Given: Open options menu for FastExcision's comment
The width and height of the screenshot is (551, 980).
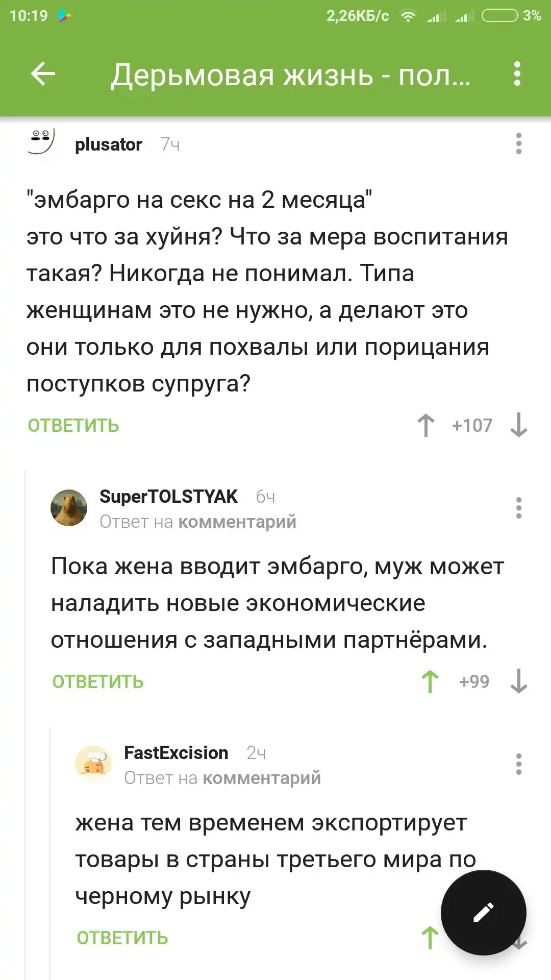Looking at the screenshot, I should pos(518,765).
